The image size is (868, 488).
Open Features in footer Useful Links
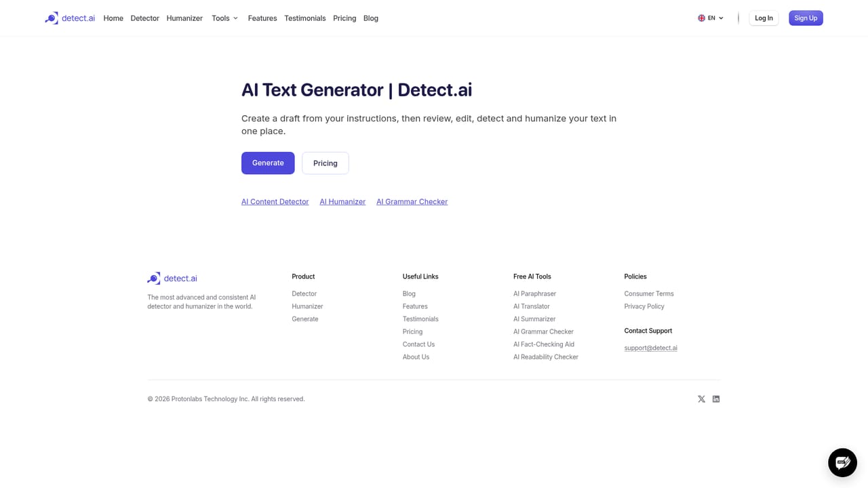pos(415,306)
